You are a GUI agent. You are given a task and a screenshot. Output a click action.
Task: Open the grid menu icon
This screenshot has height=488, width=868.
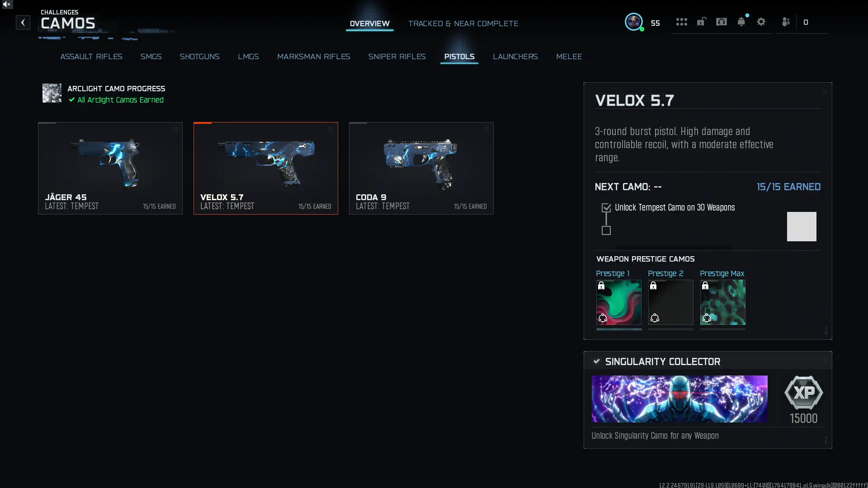tap(681, 22)
